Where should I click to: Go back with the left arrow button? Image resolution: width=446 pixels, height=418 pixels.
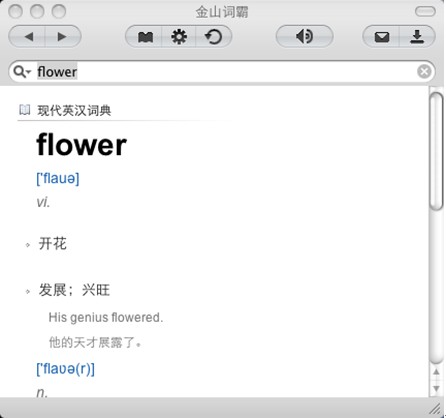[27, 37]
